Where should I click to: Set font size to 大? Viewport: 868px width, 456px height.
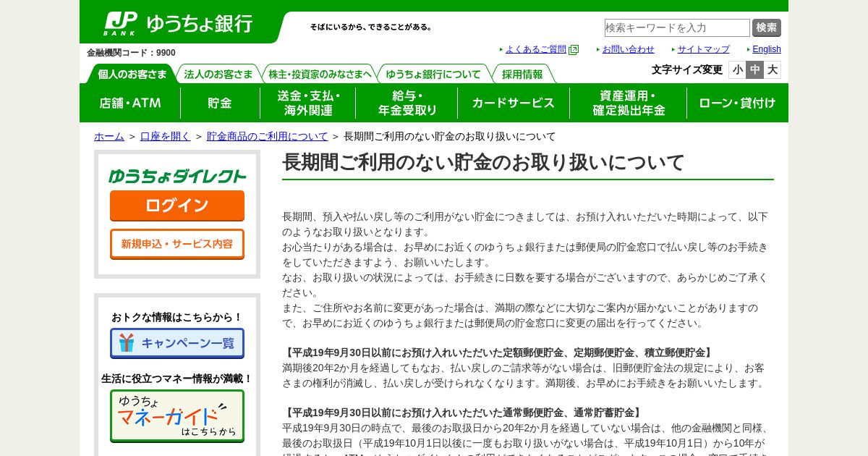coord(773,69)
